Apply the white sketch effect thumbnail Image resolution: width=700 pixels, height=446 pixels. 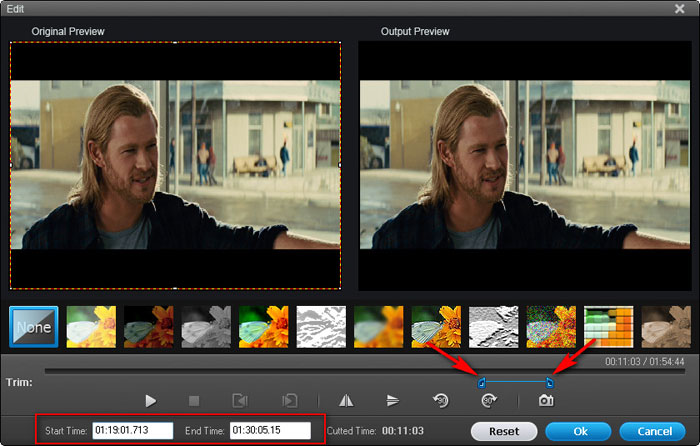[321, 327]
